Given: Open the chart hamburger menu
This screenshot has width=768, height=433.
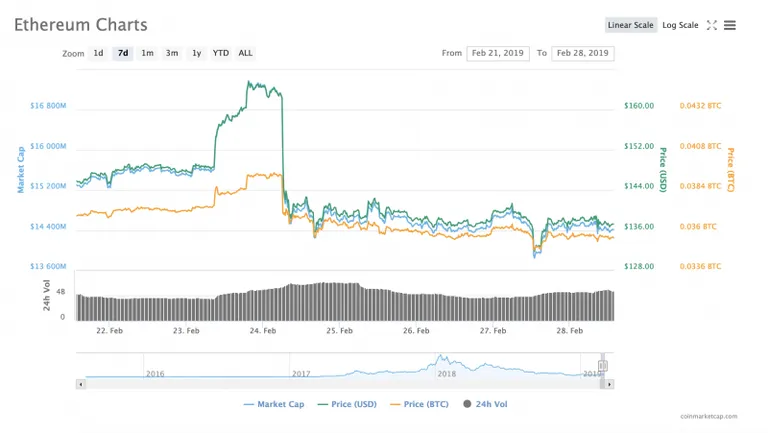Looking at the screenshot, I should (730, 25).
